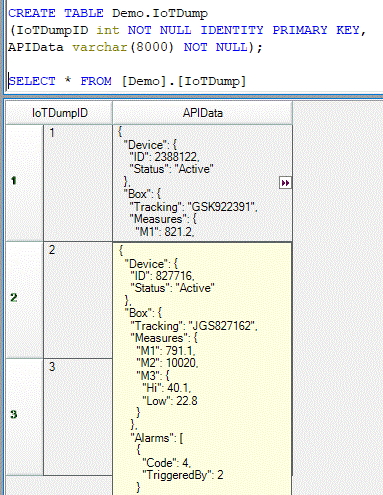
Task: Click "Low": 22.8 in the popup
Action: 170,400
